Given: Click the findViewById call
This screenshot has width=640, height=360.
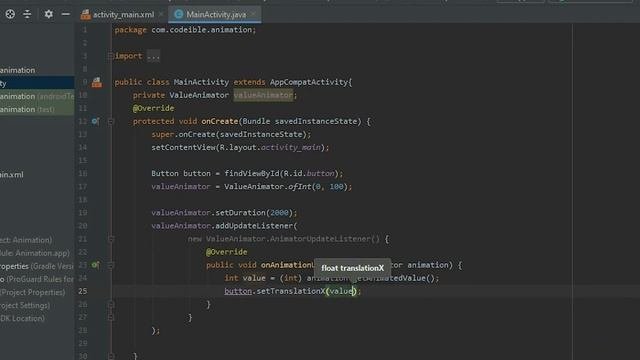Looking at the screenshot, I should point(252,173).
